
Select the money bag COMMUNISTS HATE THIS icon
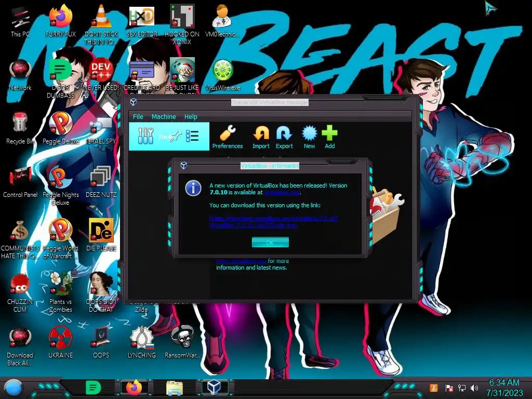20,239
